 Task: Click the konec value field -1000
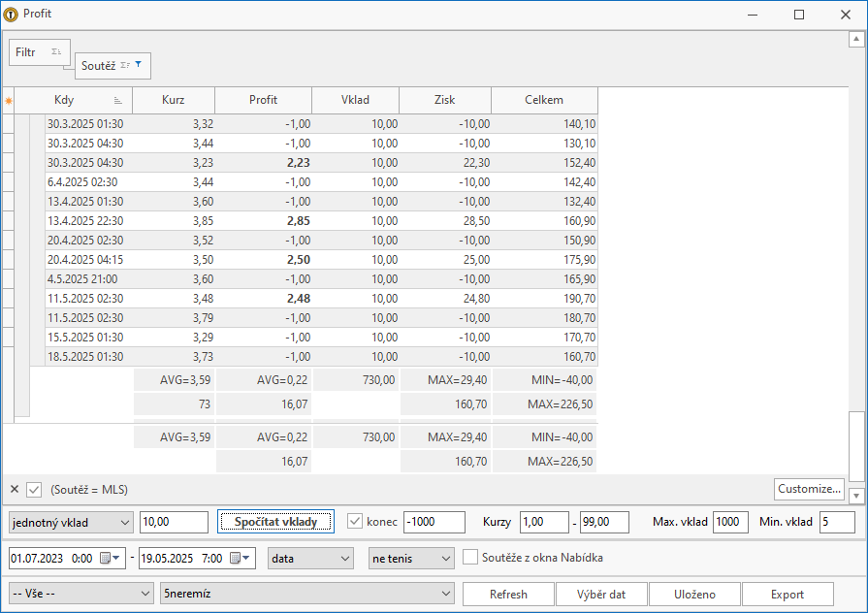click(434, 522)
